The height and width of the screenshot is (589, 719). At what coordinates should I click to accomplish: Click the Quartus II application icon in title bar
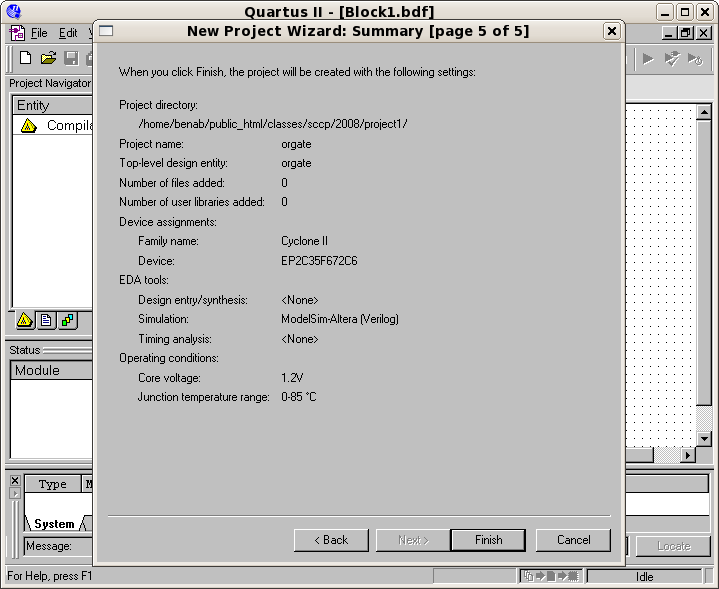click(14, 12)
